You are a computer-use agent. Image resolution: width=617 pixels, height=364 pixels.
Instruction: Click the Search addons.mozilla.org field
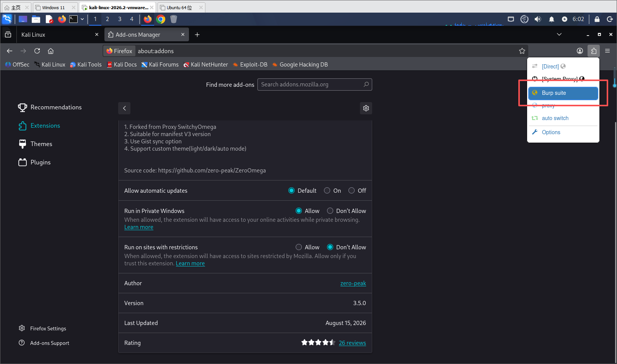314,84
